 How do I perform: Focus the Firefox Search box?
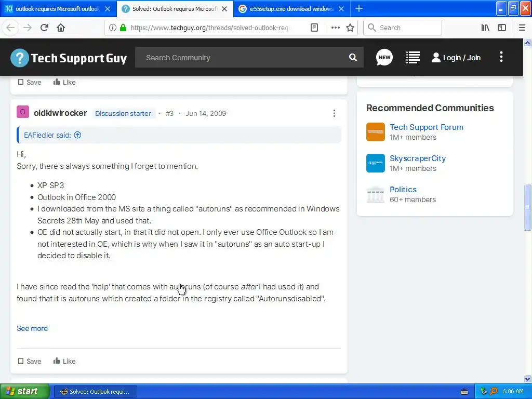click(x=403, y=28)
